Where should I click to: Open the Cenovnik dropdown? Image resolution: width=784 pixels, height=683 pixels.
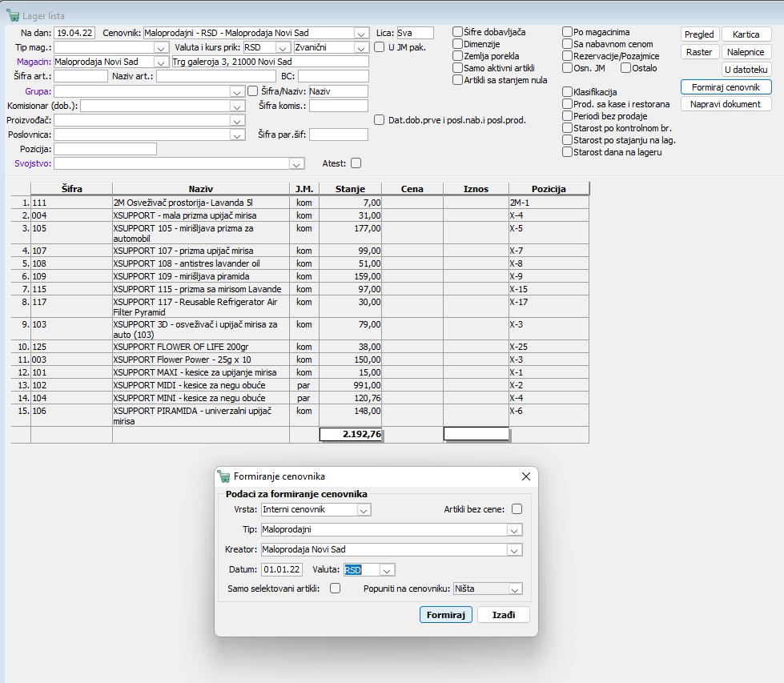point(361,34)
